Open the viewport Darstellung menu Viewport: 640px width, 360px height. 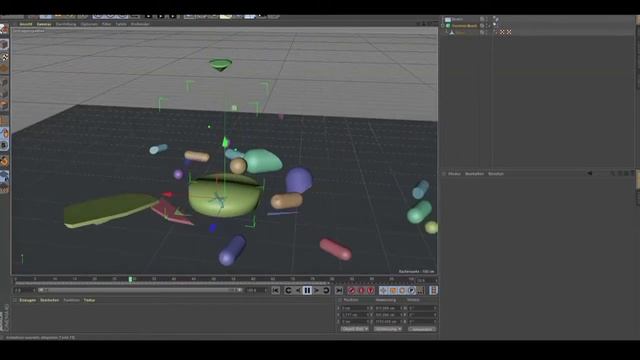(66, 24)
